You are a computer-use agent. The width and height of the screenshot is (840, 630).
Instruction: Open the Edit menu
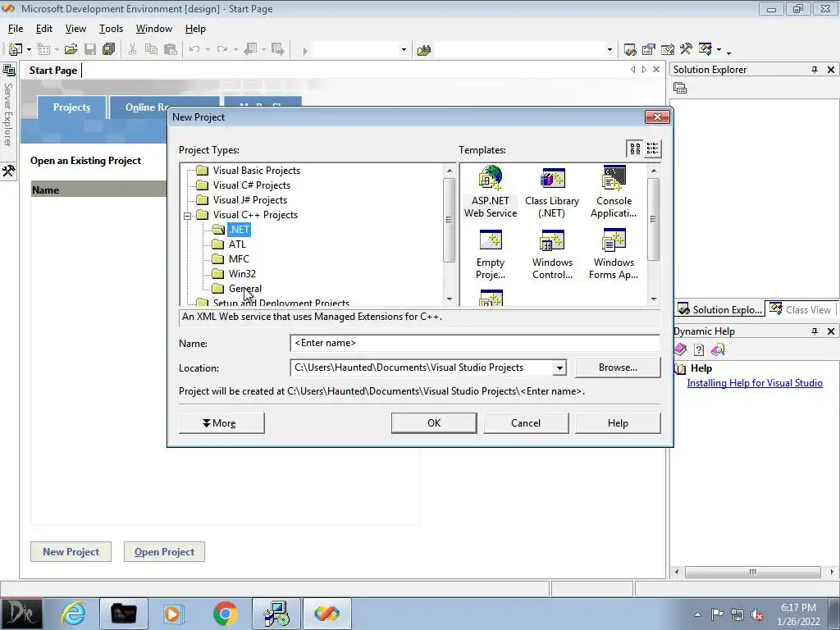[x=44, y=29]
